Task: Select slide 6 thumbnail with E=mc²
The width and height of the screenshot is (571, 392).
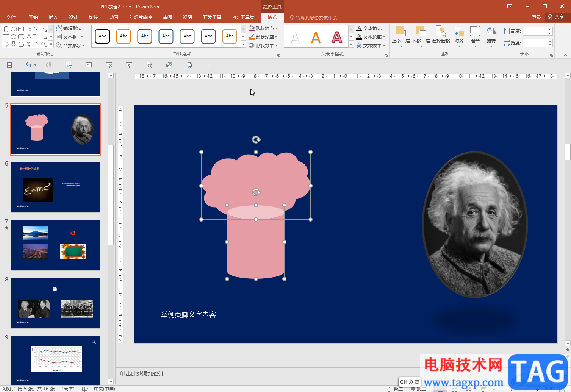Action: (x=56, y=187)
